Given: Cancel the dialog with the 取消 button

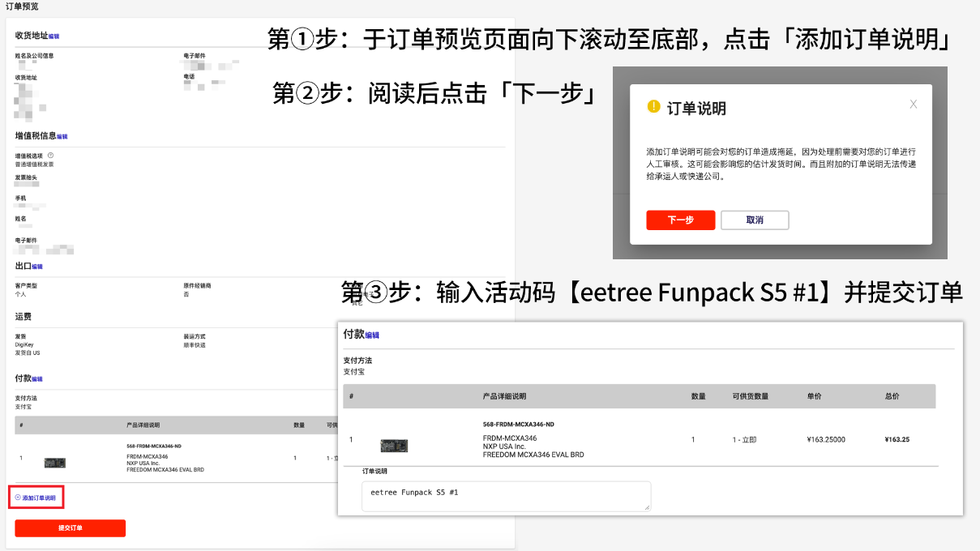Looking at the screenshot, I should click(755, 220).
